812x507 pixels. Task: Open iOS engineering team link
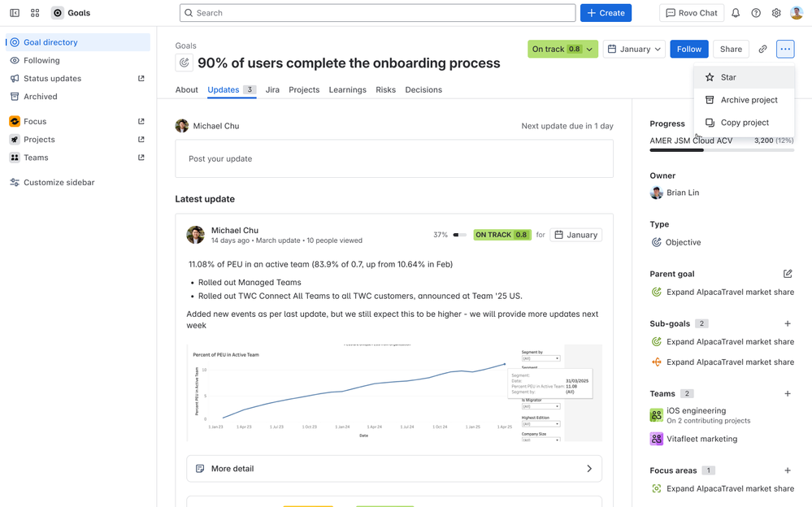(696, 410)
